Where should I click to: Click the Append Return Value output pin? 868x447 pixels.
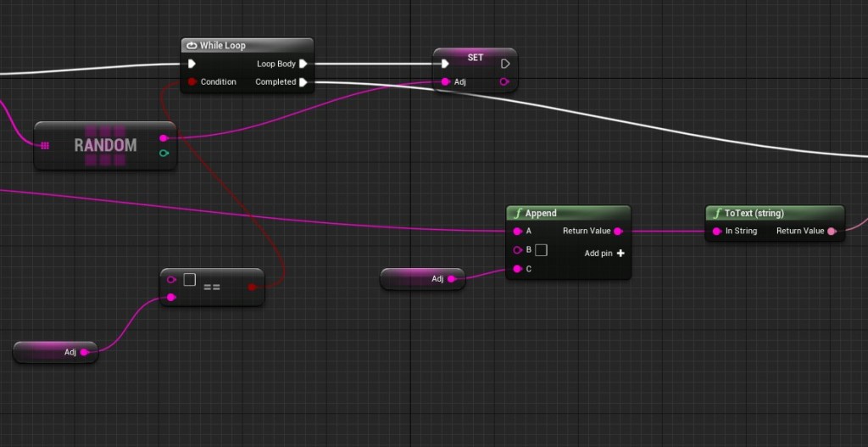coord(618,231)
